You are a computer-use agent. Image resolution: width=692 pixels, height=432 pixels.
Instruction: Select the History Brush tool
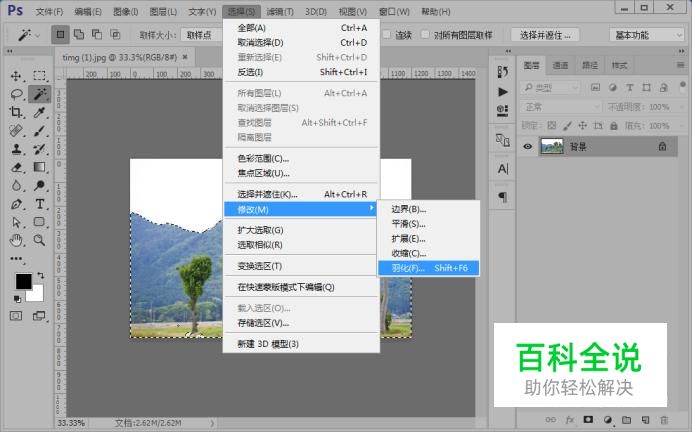(x=39, y=149)
